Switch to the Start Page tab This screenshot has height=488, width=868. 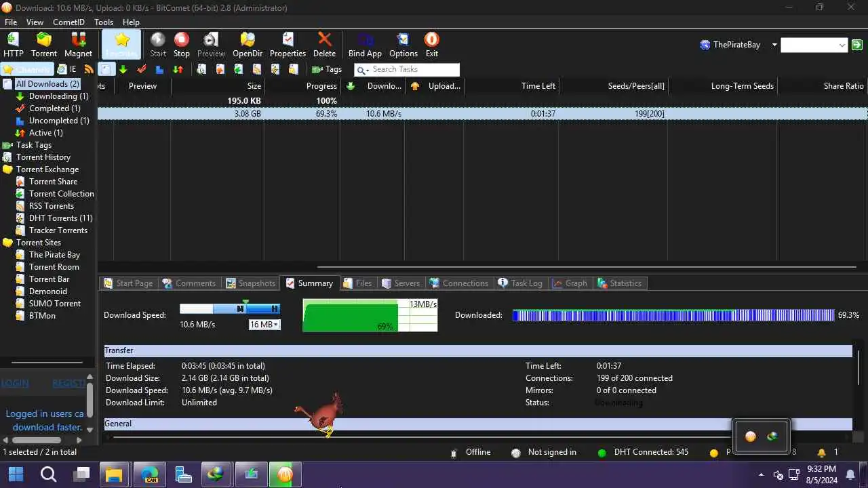click(127, 283)
